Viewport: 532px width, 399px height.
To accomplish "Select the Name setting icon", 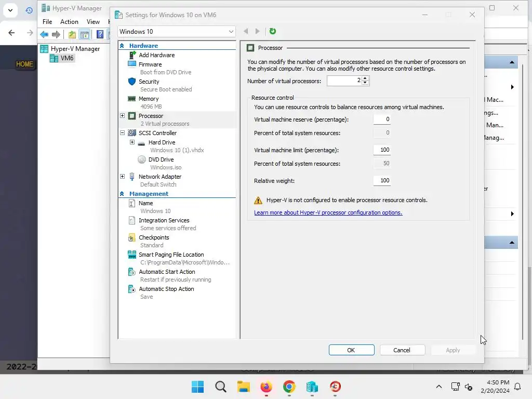I will pos(132,203).
